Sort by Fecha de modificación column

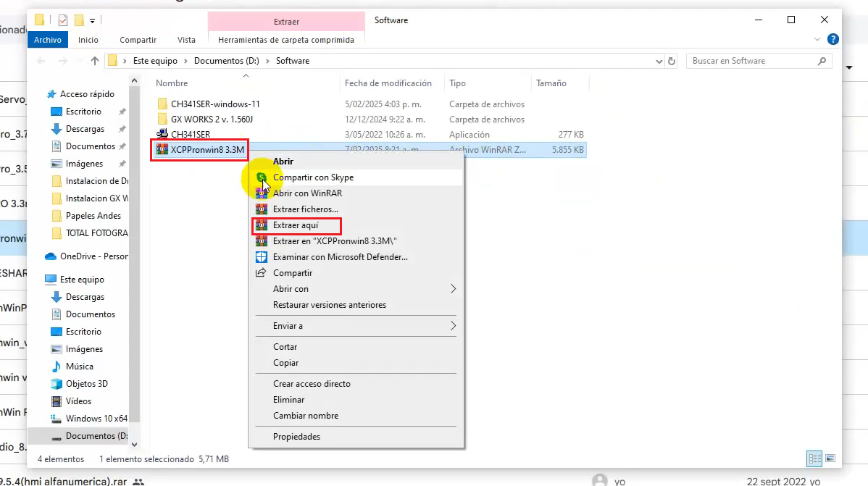point(388,83)
